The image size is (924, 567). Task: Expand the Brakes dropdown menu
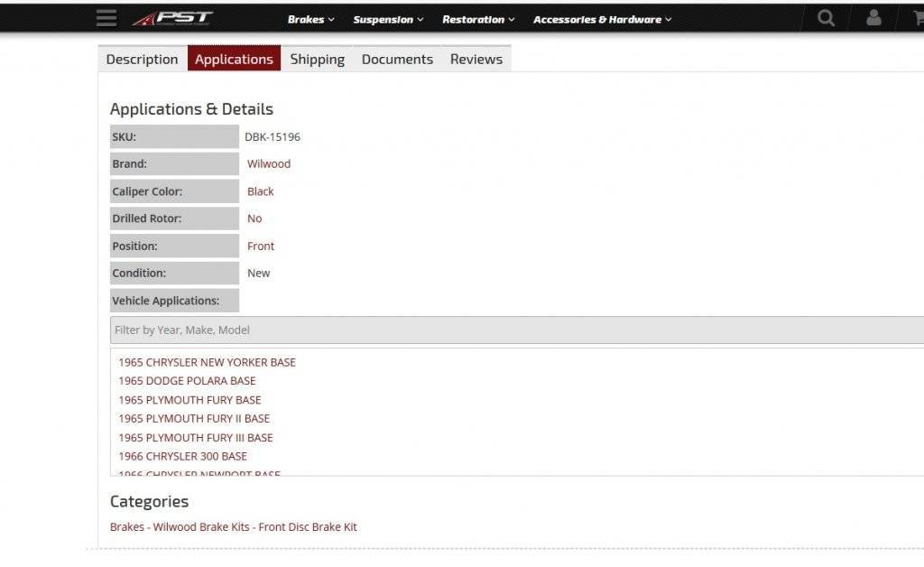tap(310, 19)
